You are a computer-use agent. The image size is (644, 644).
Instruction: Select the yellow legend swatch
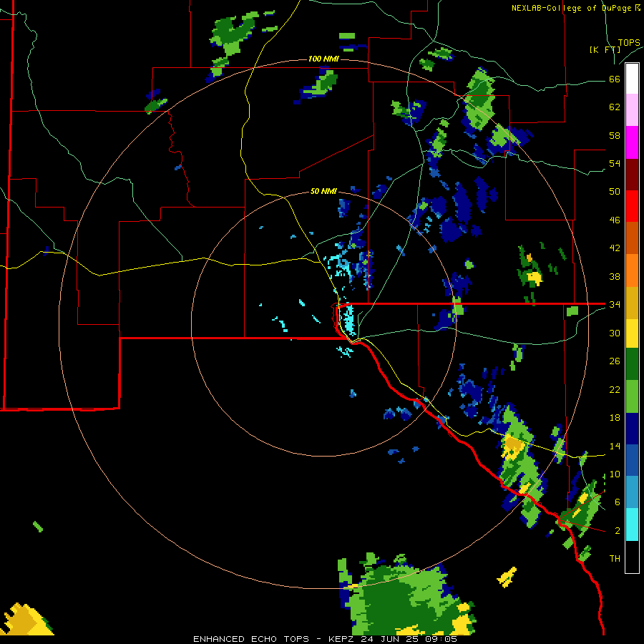(632, 333)
